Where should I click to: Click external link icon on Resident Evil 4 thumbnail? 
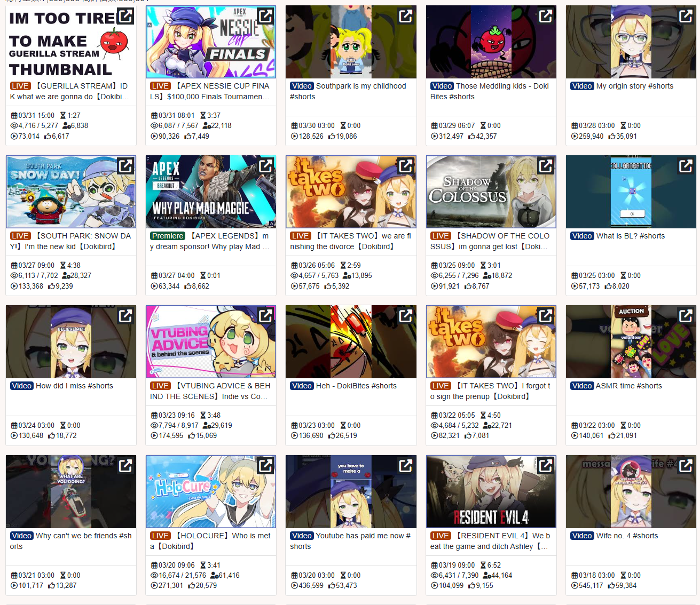[x=546, y=466]
